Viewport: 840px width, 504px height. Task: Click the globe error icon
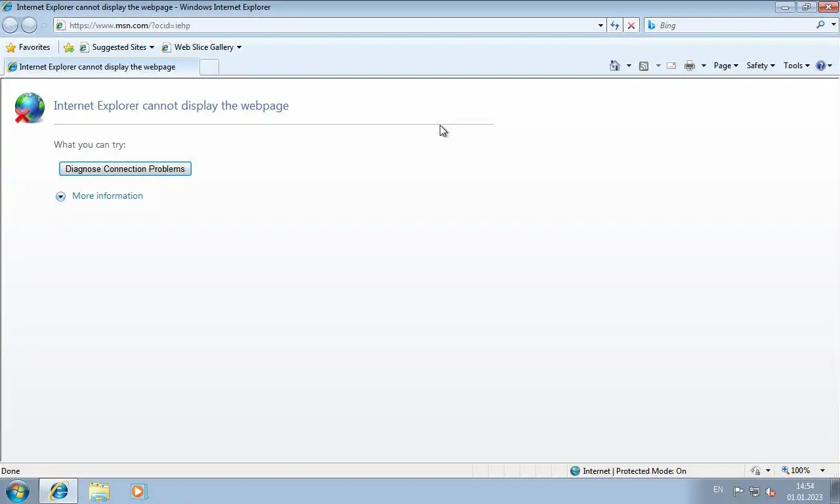pos(30,108)
